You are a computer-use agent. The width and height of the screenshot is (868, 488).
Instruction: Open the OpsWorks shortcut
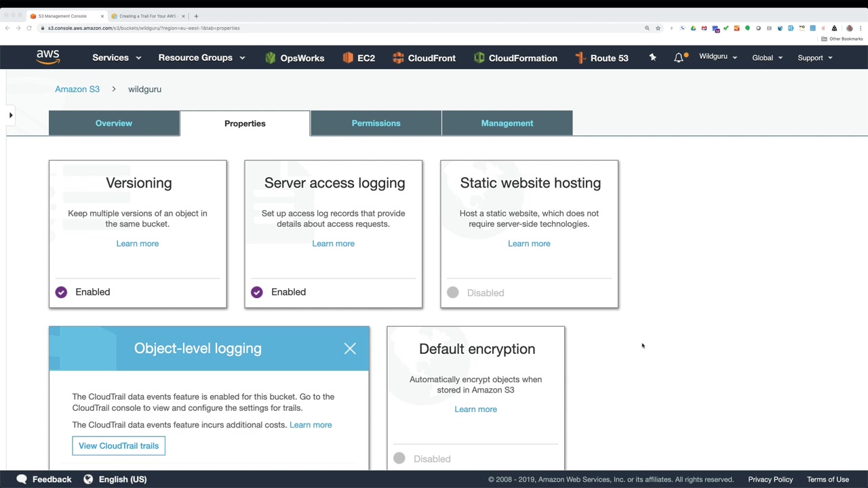(x=294, y=58)
